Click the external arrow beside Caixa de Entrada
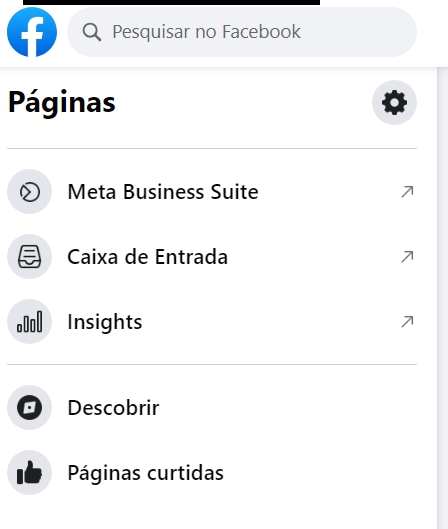 [x=407, y=257]
